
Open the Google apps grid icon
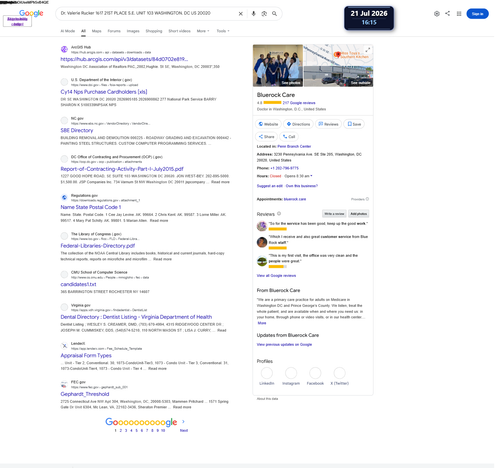point(459,14)
